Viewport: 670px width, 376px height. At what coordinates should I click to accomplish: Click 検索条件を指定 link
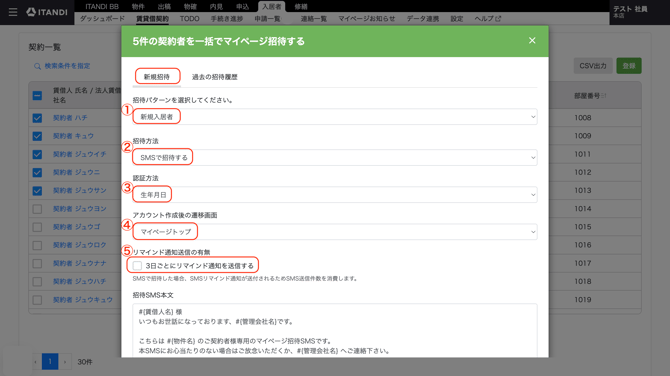pyautogui.click(x=68, y=66)
